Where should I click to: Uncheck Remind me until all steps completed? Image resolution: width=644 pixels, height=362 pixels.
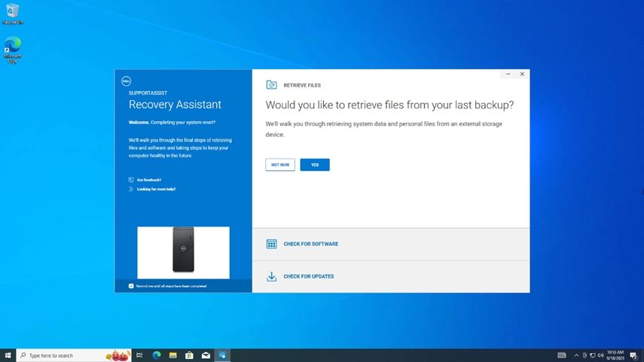pos(131,286)
